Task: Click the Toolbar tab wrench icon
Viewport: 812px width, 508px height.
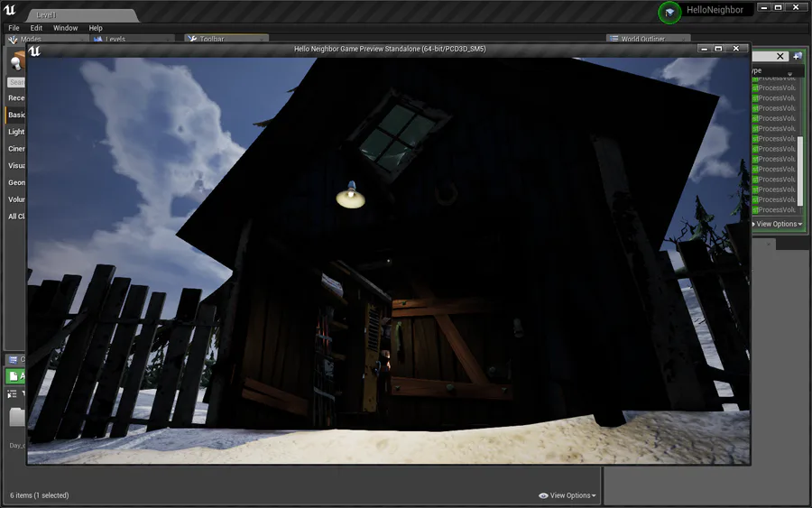Action: tap(192, 40)
